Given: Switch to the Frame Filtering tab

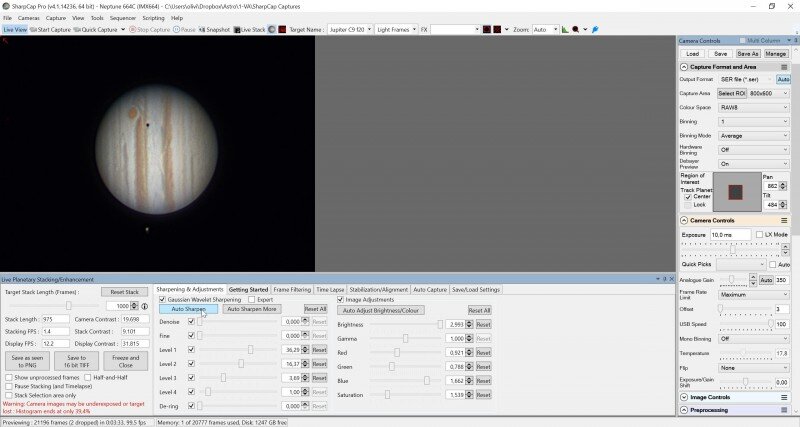Looking at the screenshot, I should point(292,289).
